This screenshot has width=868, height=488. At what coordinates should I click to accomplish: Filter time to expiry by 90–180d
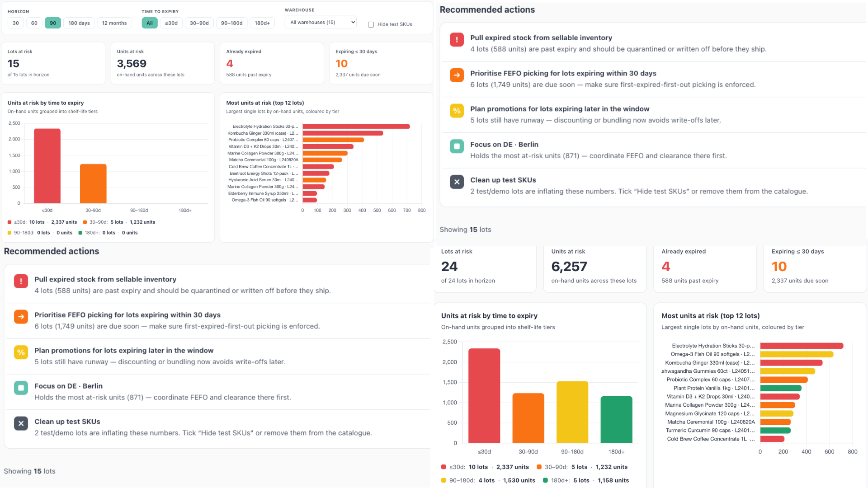[232, 23]
